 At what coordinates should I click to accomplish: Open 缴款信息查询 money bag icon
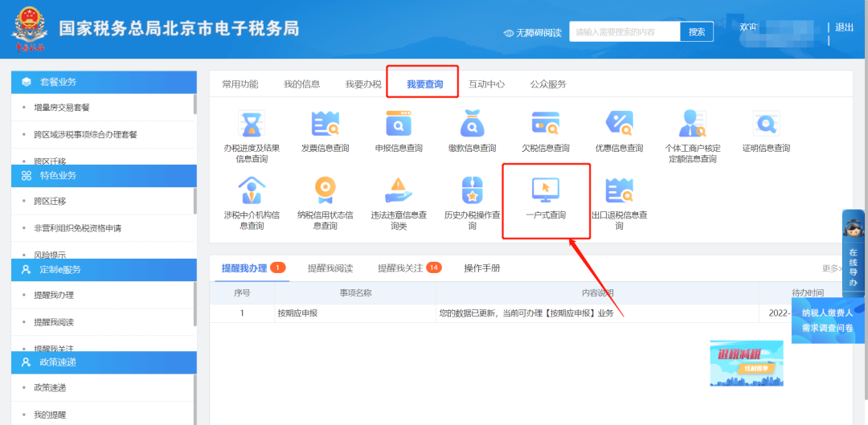click(x=473, y=124)
